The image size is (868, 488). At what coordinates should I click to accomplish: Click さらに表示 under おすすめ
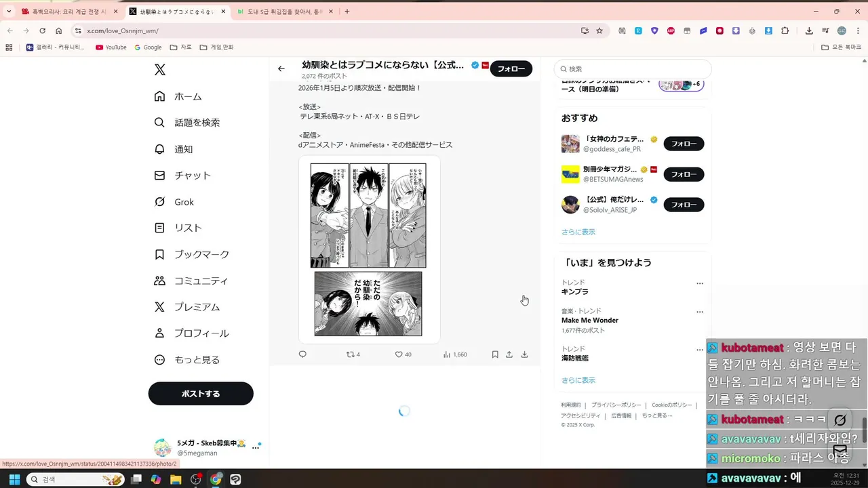point(578,232)
